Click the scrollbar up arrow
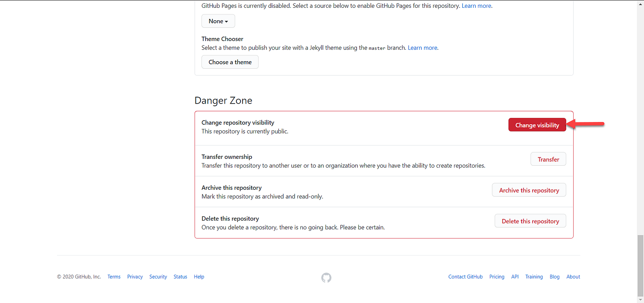This screenshot has width=644, height=303. click(x=641, y=3)
